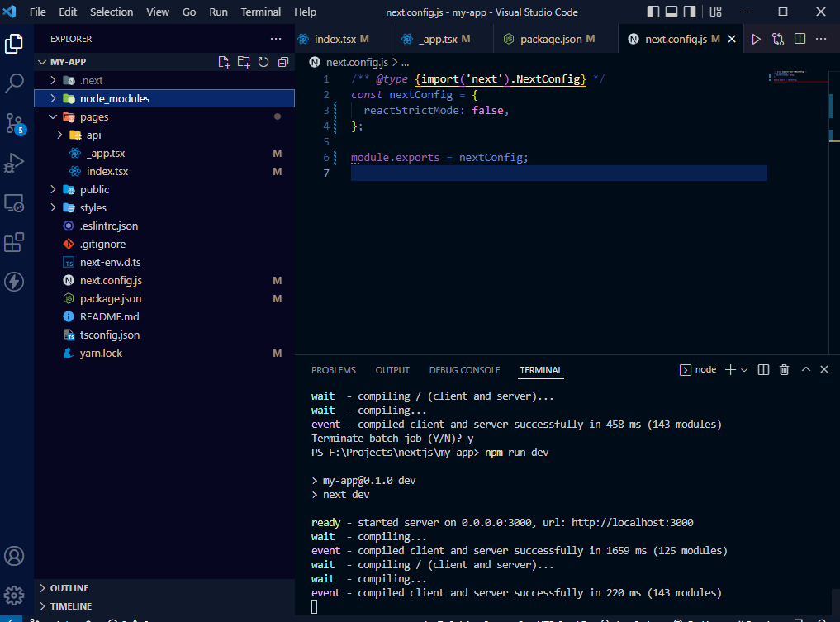Split the editor to the right
Viewport: 840px width, 622px height.
click(800, 39)
